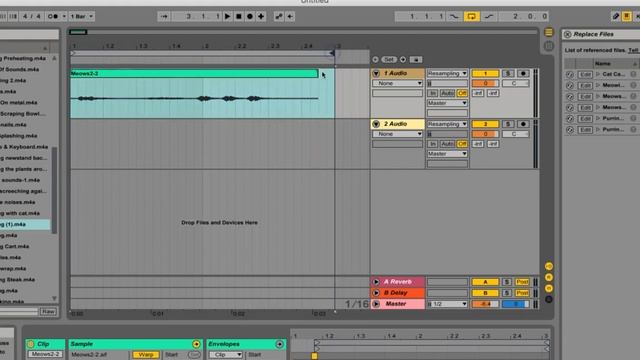640x360 pixels.
Task: Click the 1 Audio volume field
Action: coord(485,83)
